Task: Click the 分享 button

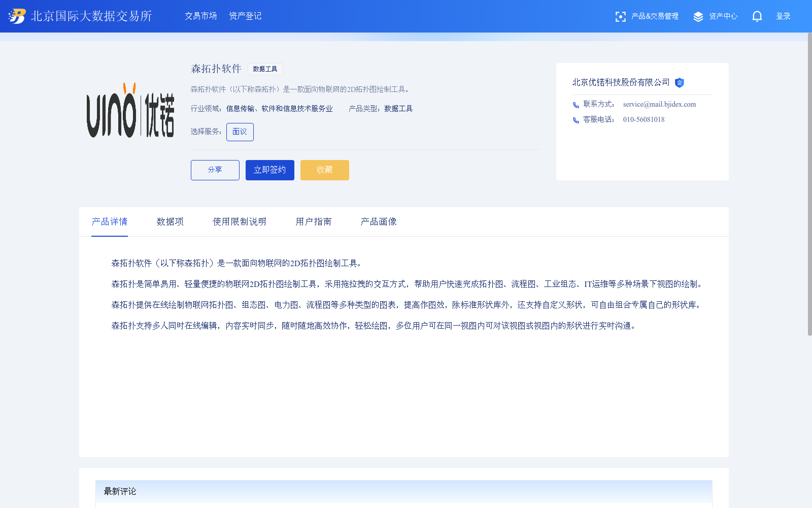Action: coord(215,170)
